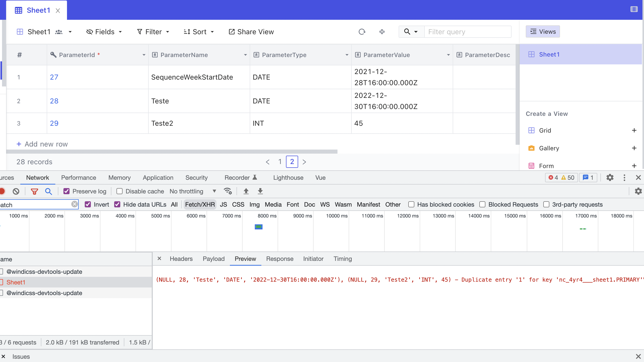Expand the Fields dropdown
This screenshot has width=644, height=362.
click(x=105, y=32)
